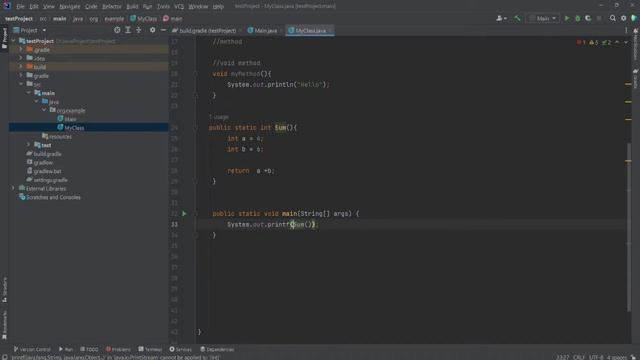Close the MyClass.java tab
Viewport: 640px width, 360px height.
point(331,31)
